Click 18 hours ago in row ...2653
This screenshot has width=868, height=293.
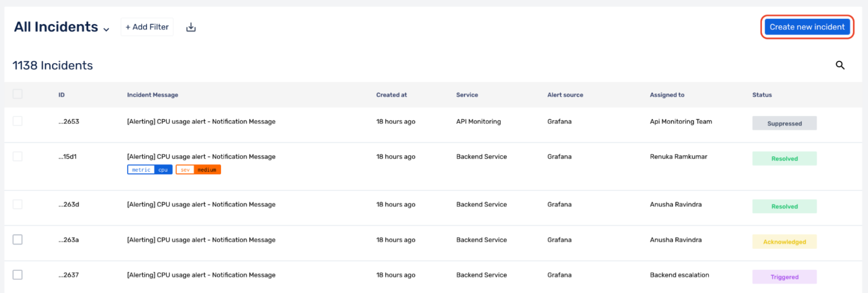[396, 122]
